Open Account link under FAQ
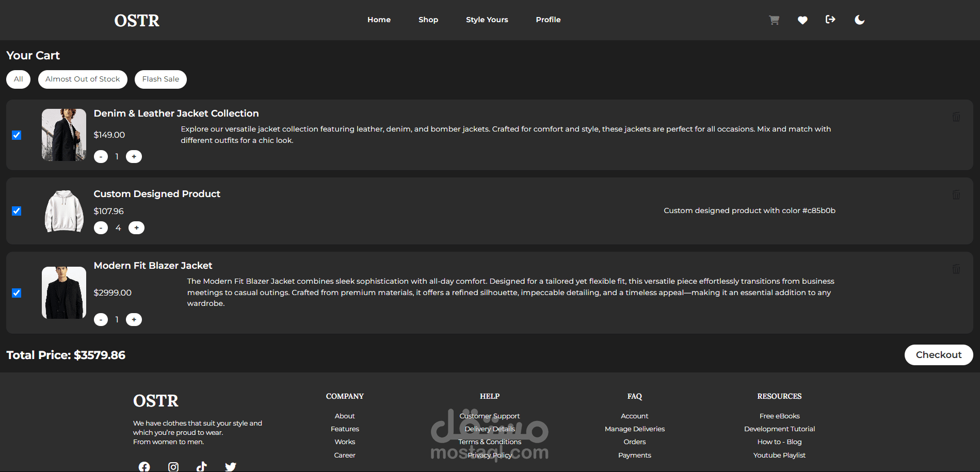Screen dimensions: 980x472 point(635,416)
